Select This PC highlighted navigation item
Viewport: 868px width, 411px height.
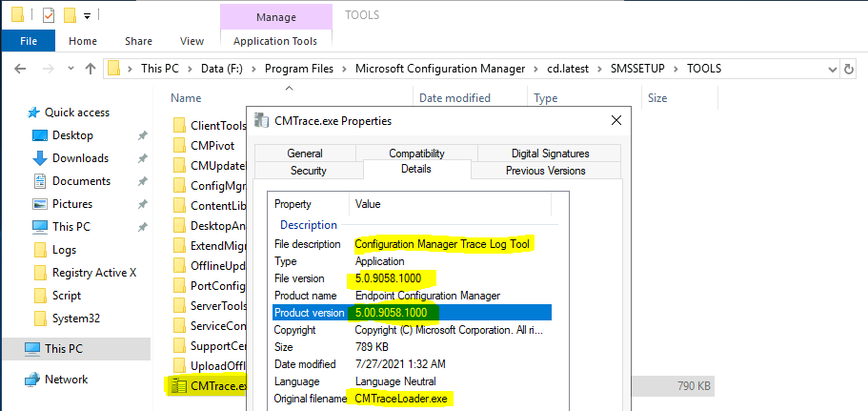pyautogui.click(x=76, y=349)
